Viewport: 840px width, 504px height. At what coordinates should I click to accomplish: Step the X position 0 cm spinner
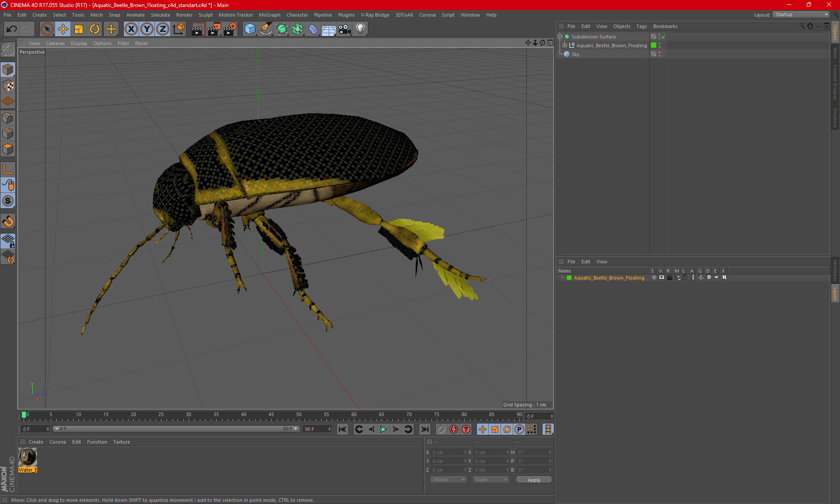tap(465, 452)
